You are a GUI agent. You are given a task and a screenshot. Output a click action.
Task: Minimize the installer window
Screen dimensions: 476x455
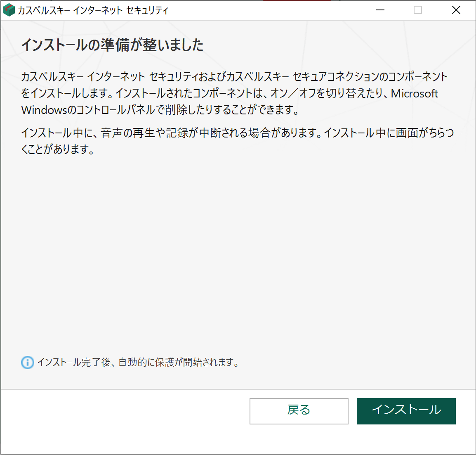380,10
